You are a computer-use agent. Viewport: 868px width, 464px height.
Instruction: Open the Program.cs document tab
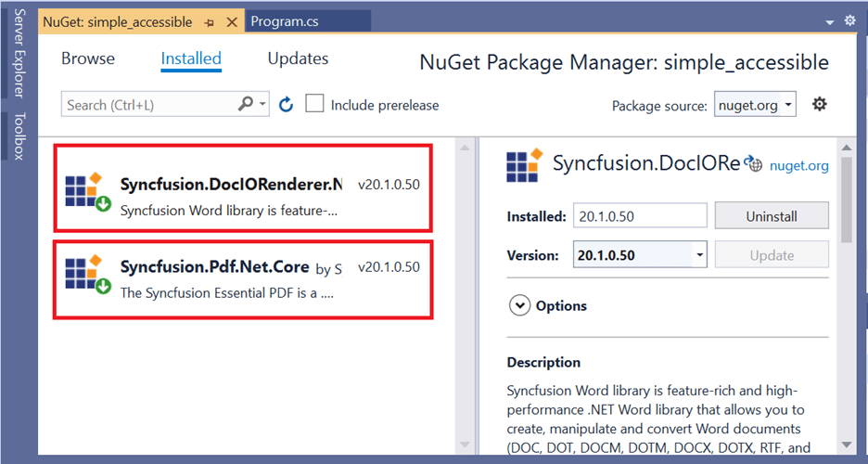pyautogui.click(x=286, y=21)
